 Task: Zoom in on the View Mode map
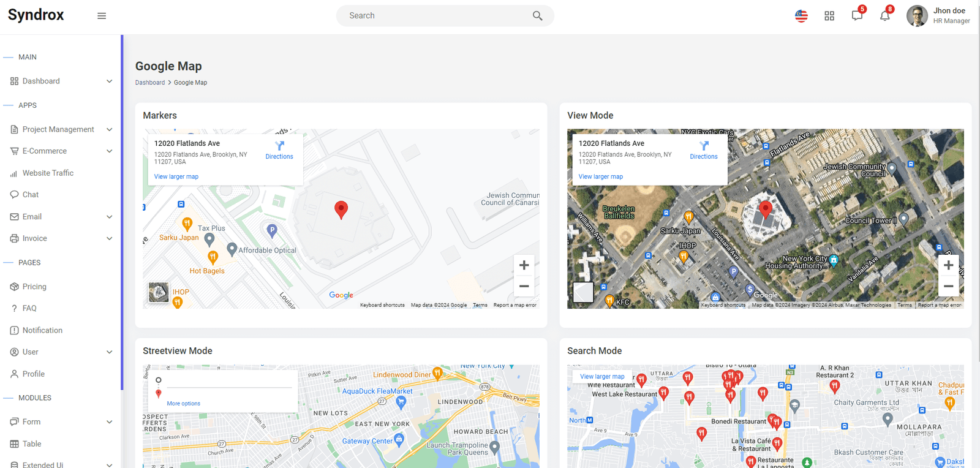tap(948, 265)
